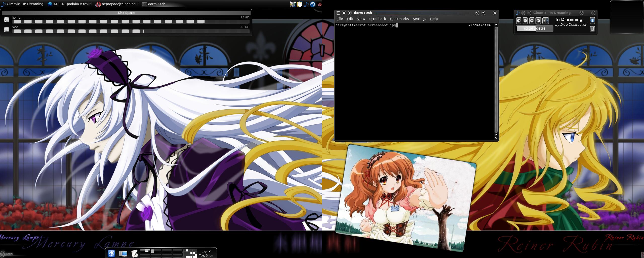Click red Opera tray icon
This screenshot has width=644, height=258.
(319, 4)
